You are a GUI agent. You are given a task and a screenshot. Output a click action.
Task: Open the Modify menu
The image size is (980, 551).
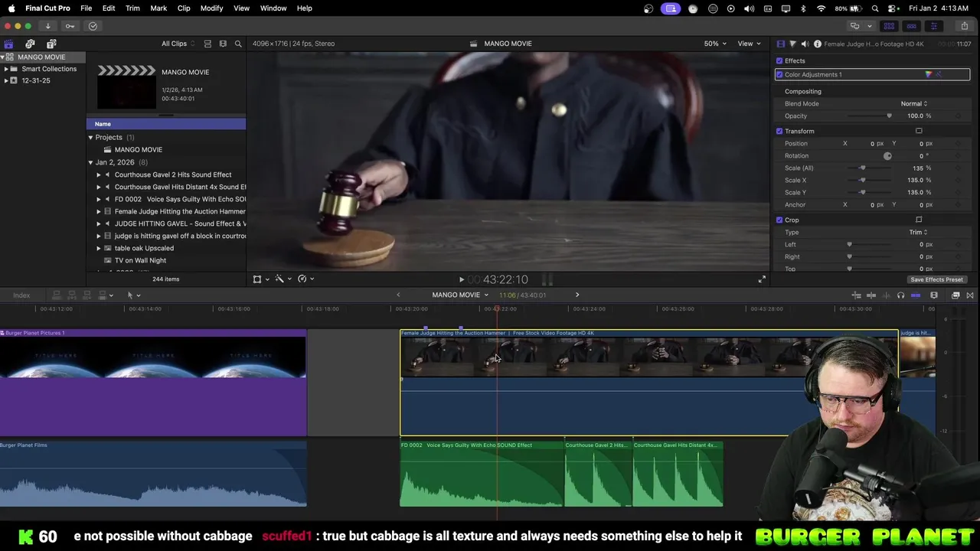211,8
